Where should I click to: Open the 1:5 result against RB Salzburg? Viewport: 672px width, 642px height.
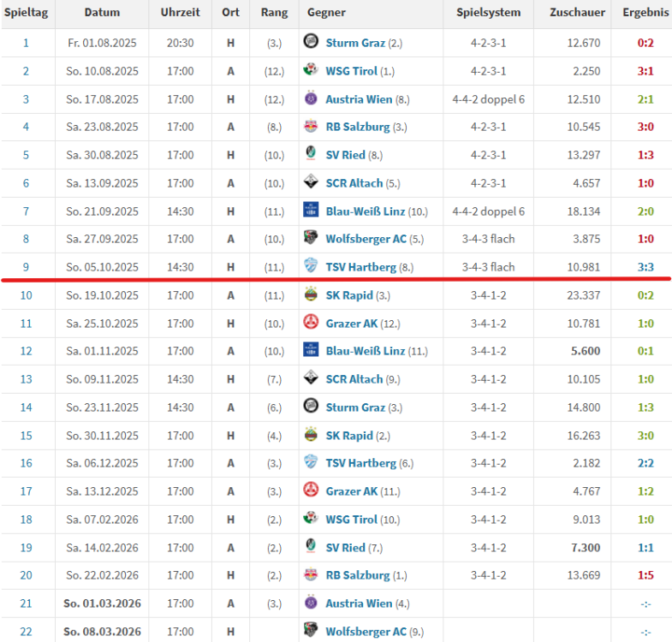tap(646, 575)
